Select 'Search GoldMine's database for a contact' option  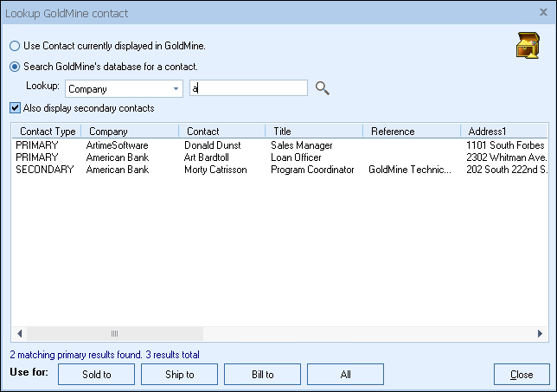coord(15,67)
